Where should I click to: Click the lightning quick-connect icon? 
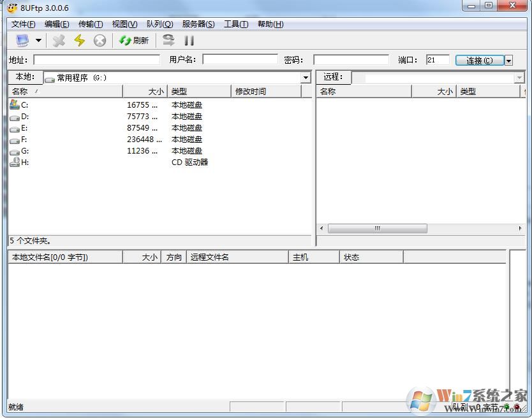[x=79, y=40]
